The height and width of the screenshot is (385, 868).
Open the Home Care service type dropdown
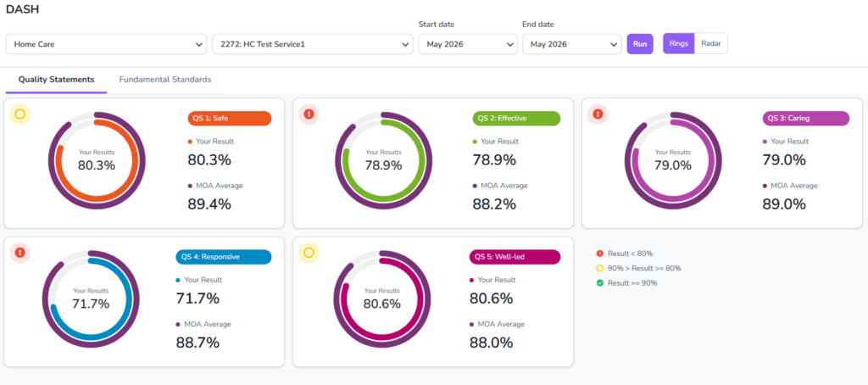[x=107, y=44]
